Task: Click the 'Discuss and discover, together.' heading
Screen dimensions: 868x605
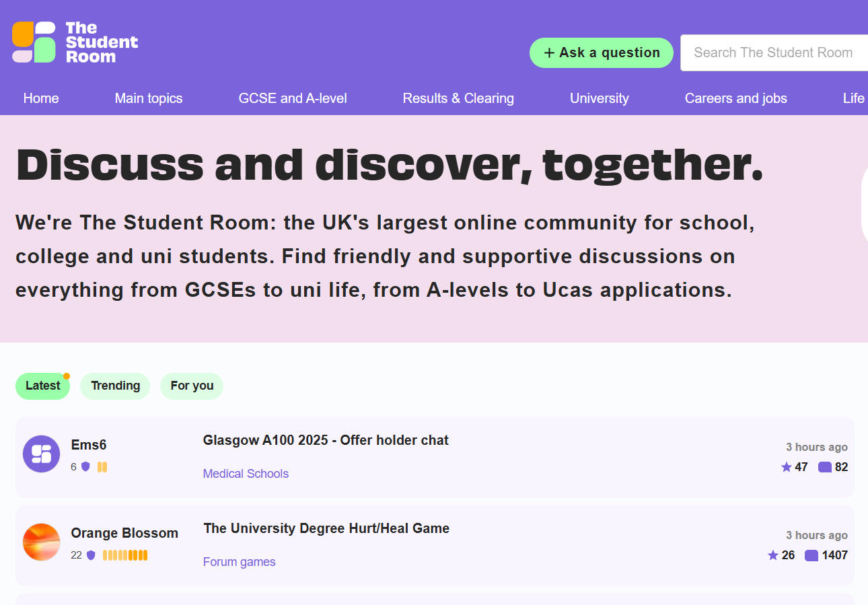Action: click(x=390, y=165)
